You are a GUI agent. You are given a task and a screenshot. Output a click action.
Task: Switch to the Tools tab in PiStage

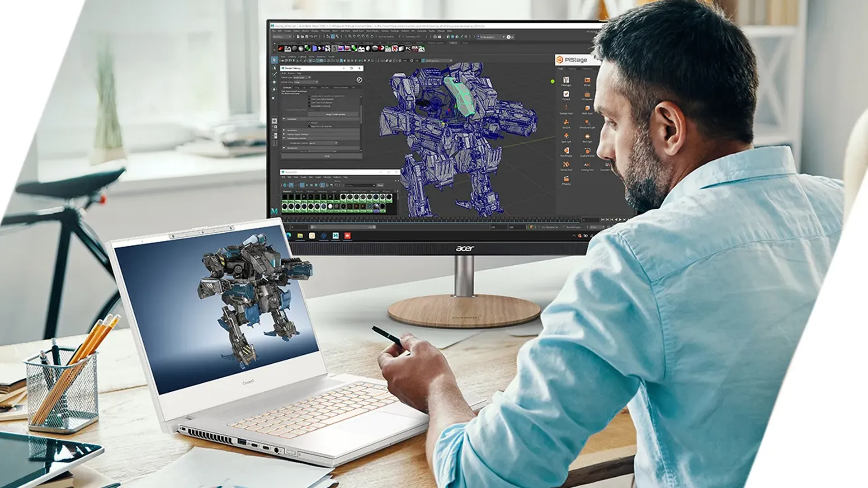561,69
